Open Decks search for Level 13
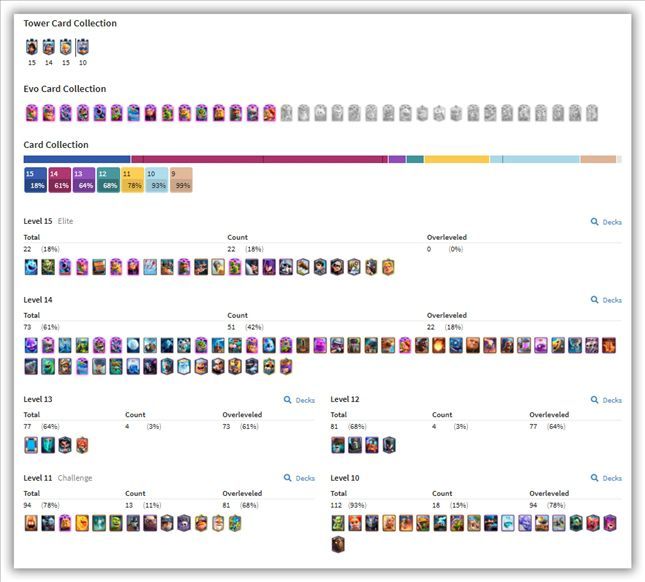The width and height of the screenshot is (645, 582). point(299,400)
